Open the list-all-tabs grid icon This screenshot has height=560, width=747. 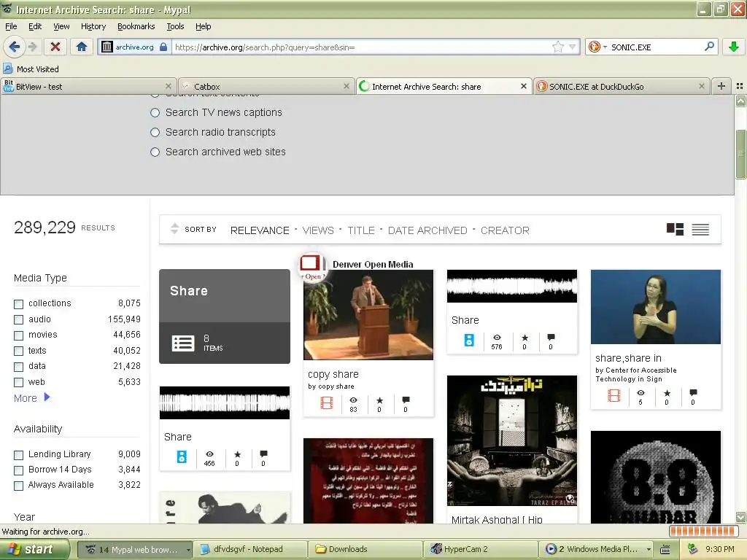(x=740, y=86)
